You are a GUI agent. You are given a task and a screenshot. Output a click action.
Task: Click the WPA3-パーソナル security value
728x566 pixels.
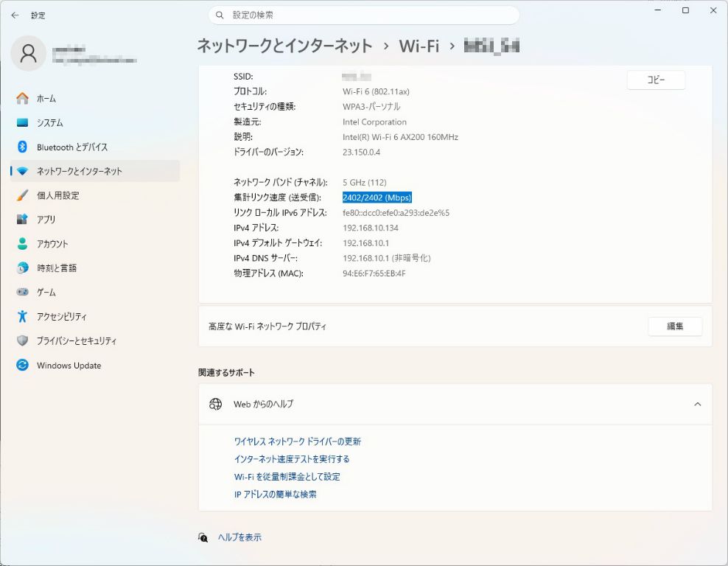[x=371, y=107]
